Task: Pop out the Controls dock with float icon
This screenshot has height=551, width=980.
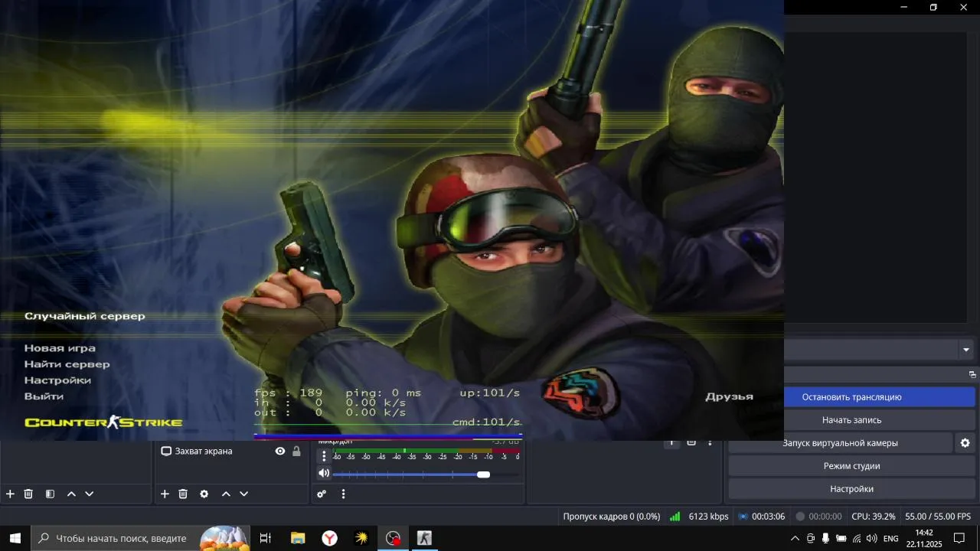Action: [972, 375]
